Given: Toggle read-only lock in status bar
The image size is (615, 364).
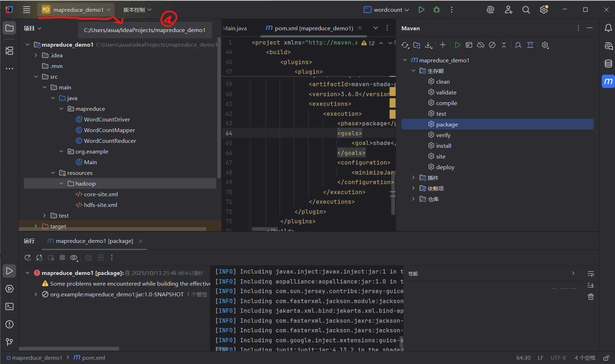Looking at the screenshot, I should click(606, 358).
